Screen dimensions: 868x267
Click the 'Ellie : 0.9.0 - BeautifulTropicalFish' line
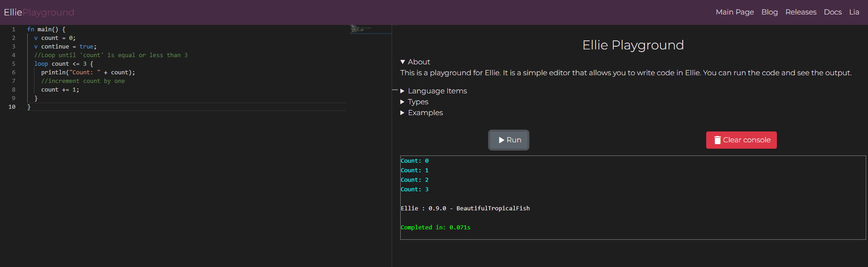465,209
